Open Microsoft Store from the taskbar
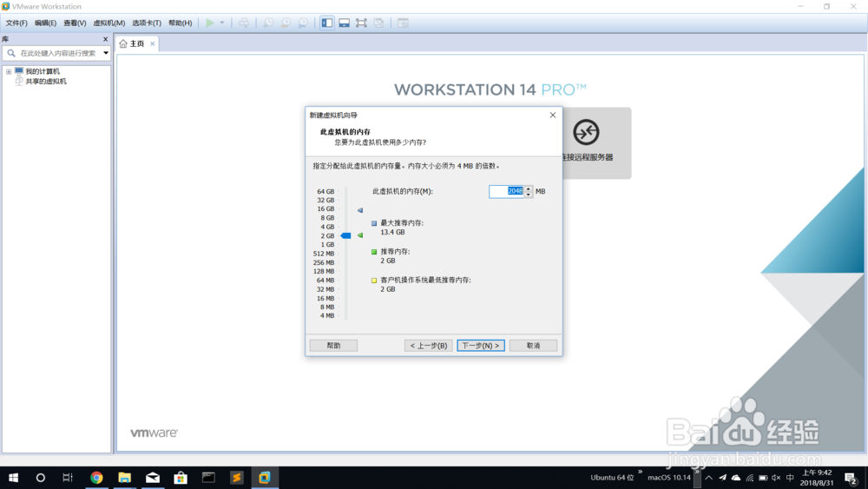Image resolution: width=868 pixels, height=489 pixels. pos(181,478)
